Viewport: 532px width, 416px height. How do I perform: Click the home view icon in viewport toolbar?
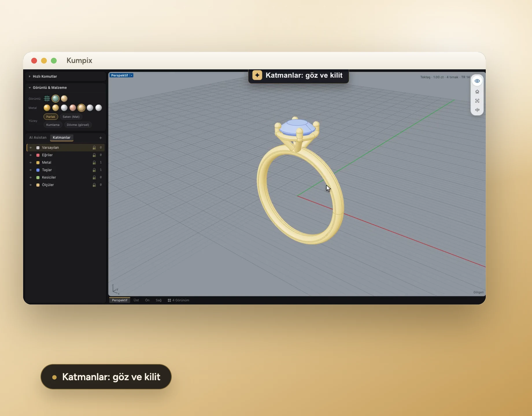[x=477, y=92]
